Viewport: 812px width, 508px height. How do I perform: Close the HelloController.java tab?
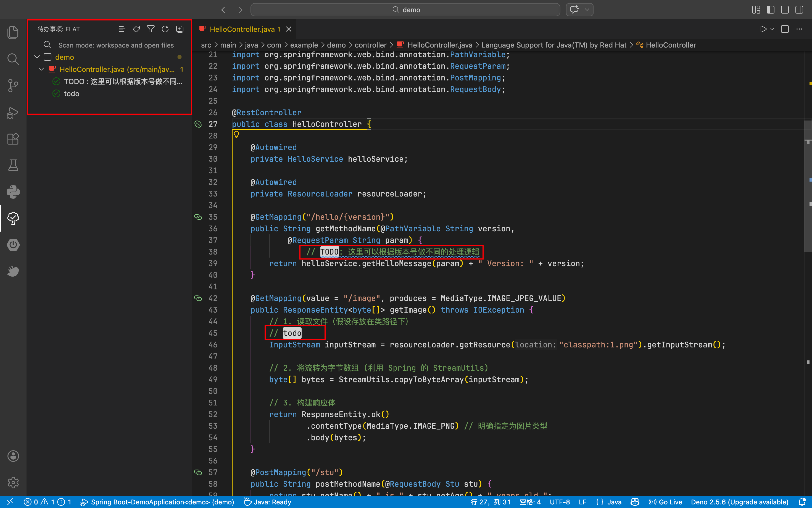289,29
